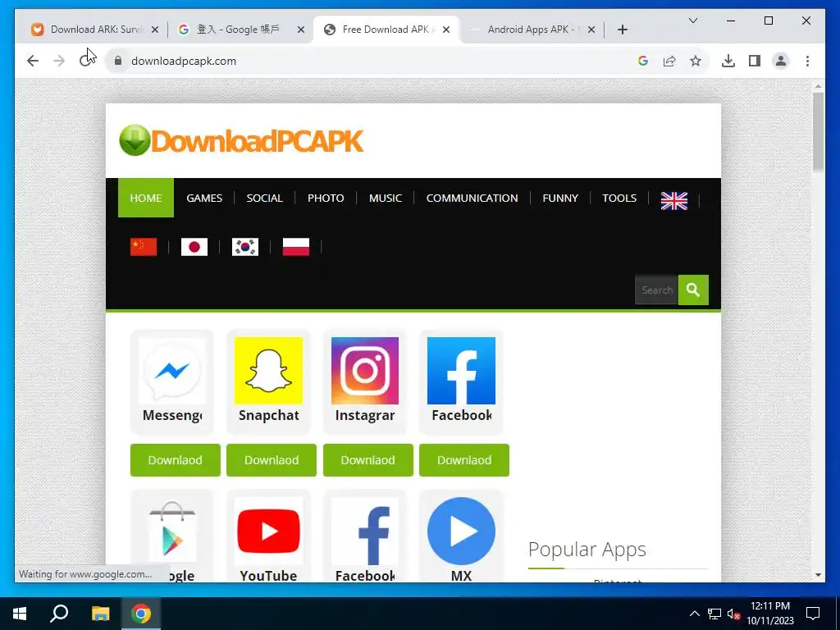Click the browser back arrow
The width and height of the screenshot is (840, 630).
33,61
